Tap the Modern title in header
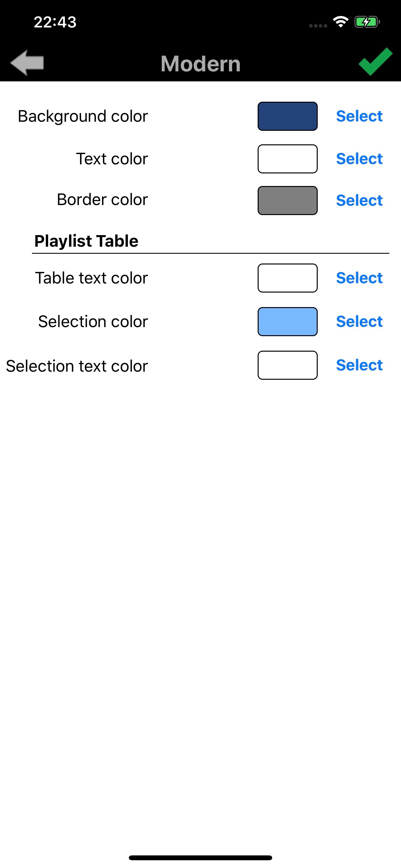Screen dimensions: 401x868 [x=200, y=64]
